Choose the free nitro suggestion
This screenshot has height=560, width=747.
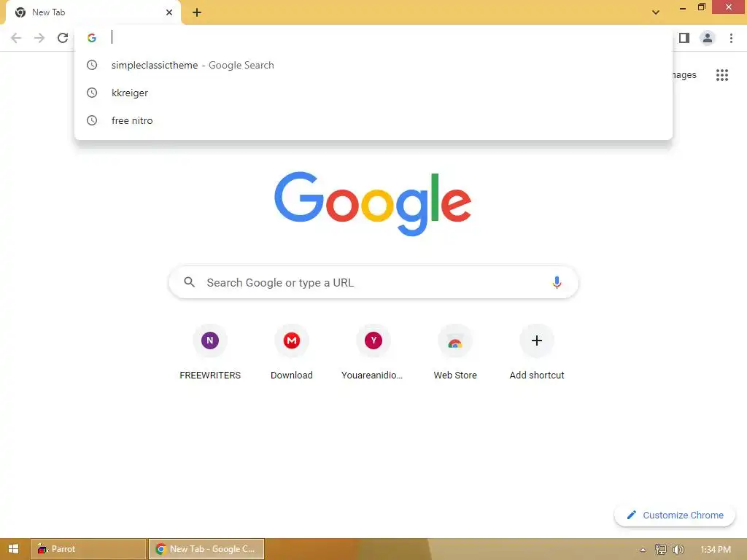point(373,120)
